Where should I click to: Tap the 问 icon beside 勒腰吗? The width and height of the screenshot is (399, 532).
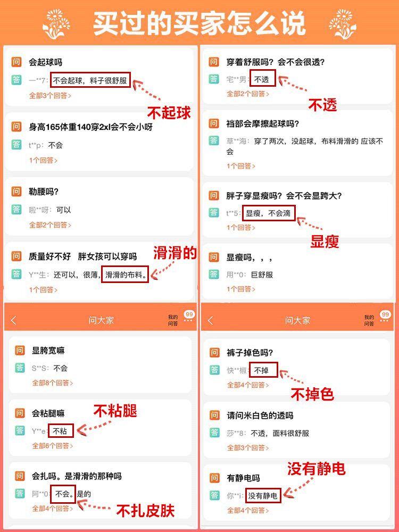16,192
